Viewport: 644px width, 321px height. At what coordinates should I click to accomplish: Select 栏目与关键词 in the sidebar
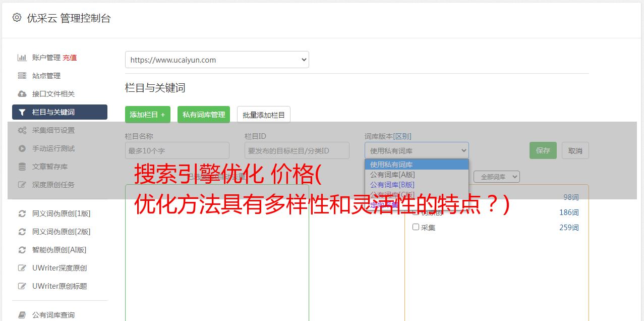coord(60,112)
